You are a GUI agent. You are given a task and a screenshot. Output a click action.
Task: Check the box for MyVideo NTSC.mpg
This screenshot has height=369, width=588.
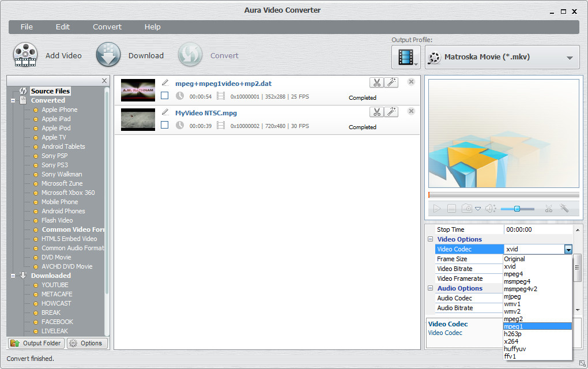(x=165, y=125)
